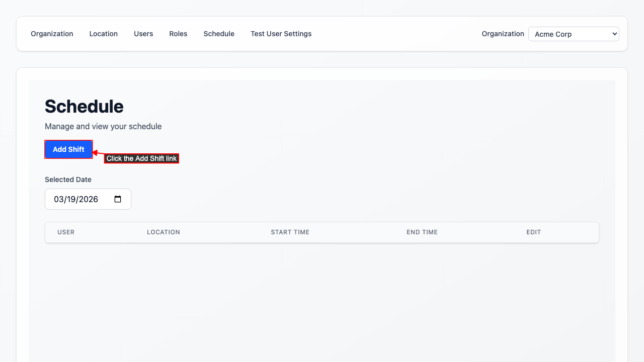Click the Schedule page heading
The height and width of the screenshot is (362, 644).
84,106
